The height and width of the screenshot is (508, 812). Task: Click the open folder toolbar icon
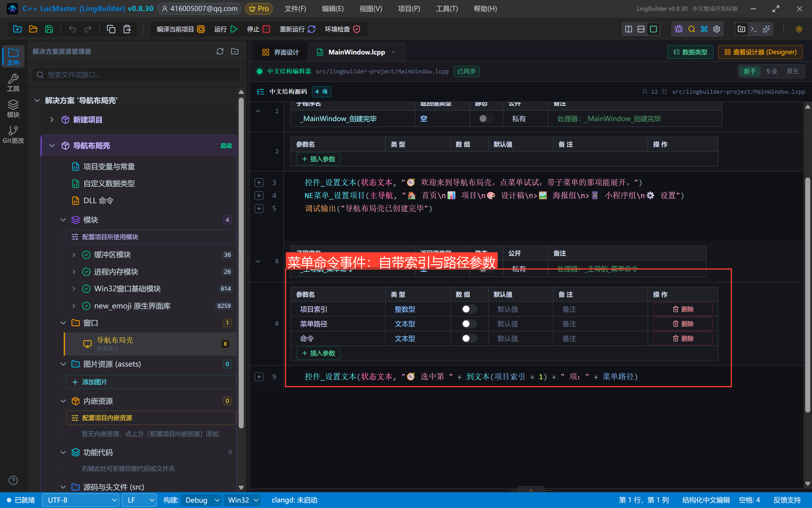(x=33, y=29)
